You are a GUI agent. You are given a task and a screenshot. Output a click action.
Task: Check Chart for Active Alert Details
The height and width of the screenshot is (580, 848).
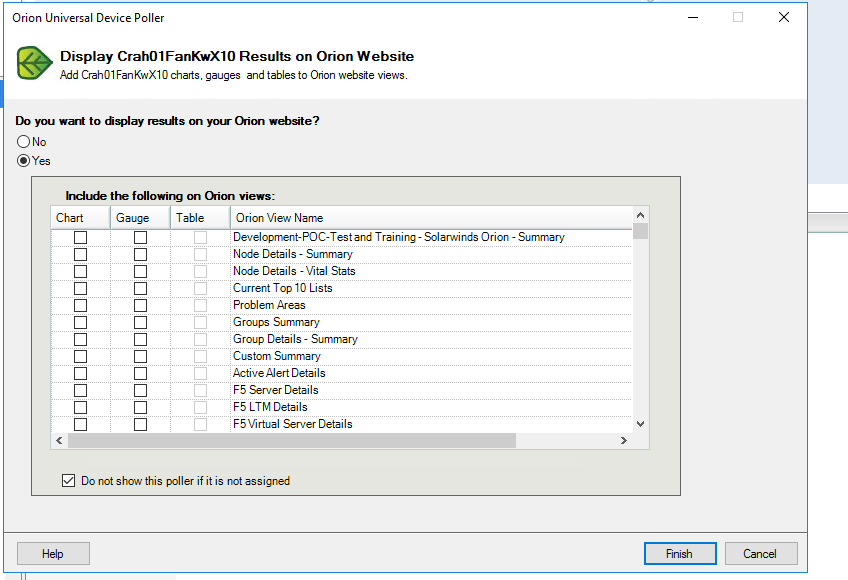(x=81, y=373)
